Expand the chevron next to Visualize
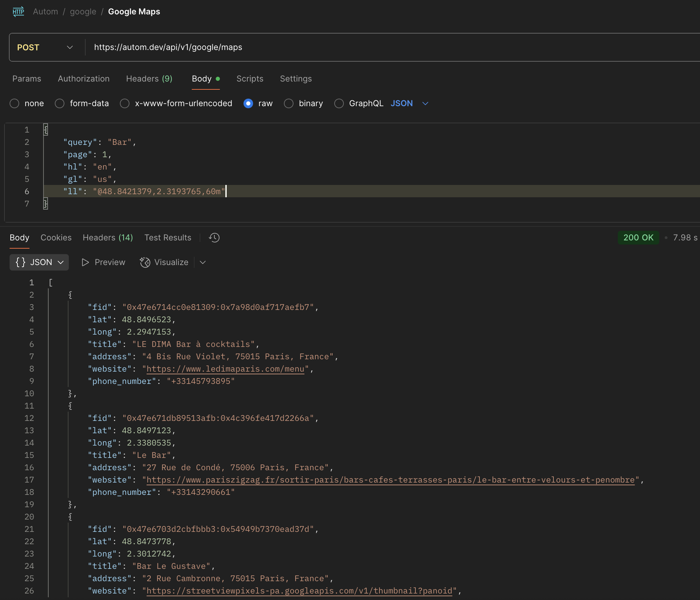Image resolution: width=700 pixels, height=600 pixels. [x=203, y=262]
